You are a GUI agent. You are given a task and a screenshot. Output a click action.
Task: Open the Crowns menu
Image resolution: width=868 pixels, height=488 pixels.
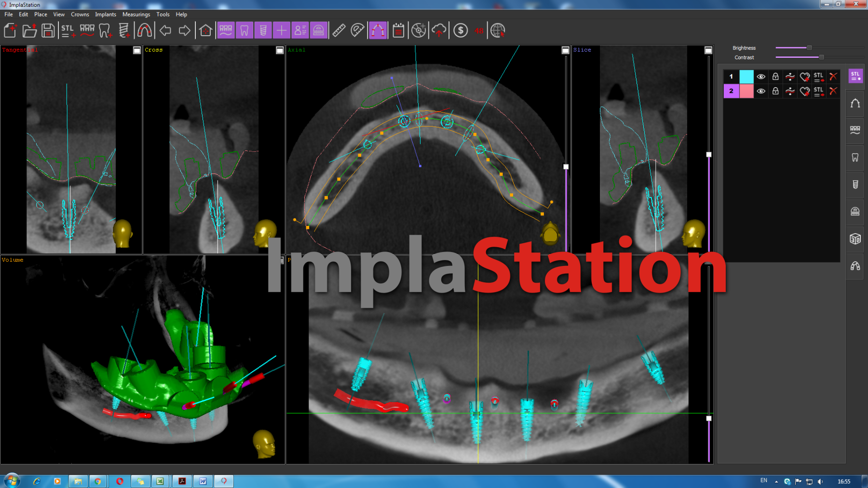point(80,14)
